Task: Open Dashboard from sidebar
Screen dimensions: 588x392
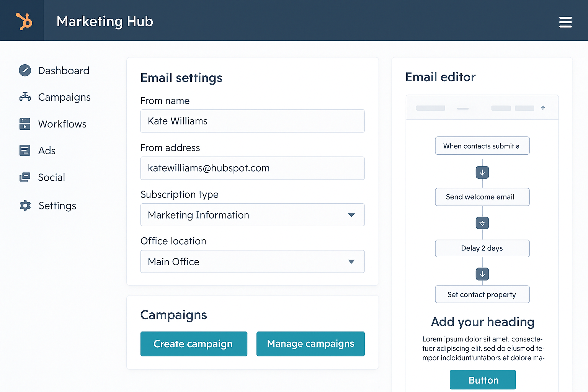Action: [54, 70]
